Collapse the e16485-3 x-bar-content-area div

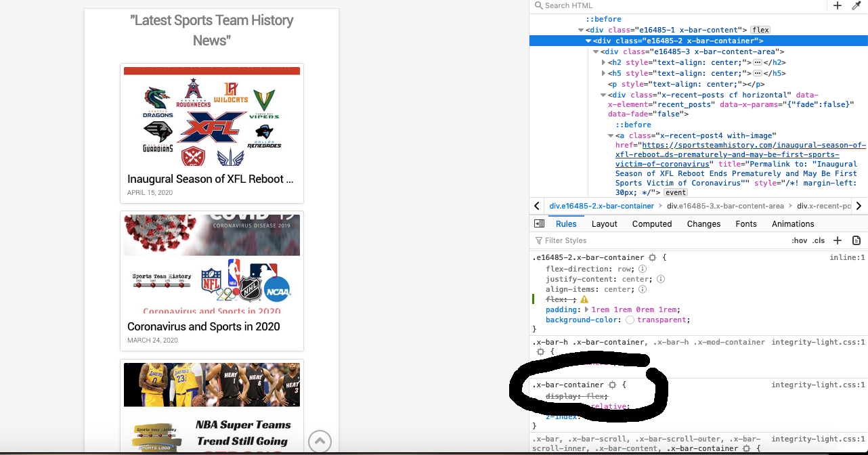pyautogui.click(x=596, y=51)
